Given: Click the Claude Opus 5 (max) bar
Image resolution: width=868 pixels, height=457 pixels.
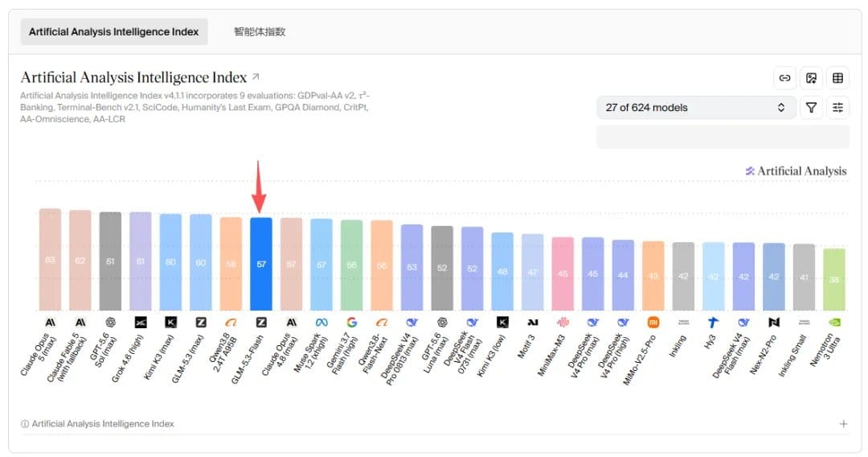Looking at the screenshot, I should pyautogui.click(x=50, y=259).
